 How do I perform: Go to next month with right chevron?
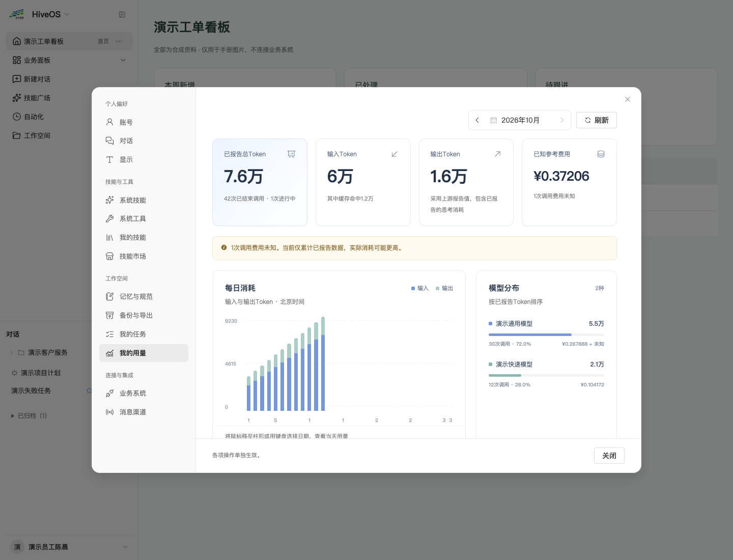pos(562,120)
